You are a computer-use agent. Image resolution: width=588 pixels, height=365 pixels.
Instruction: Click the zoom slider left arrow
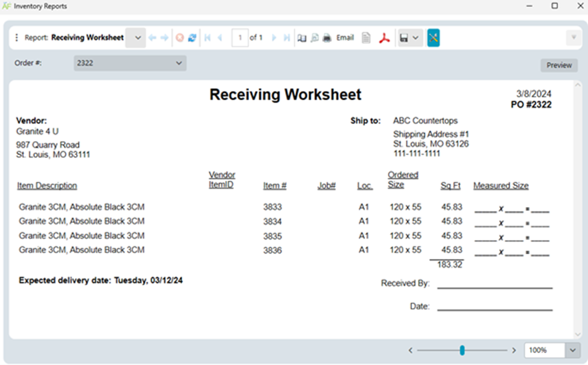click(411, 351)
